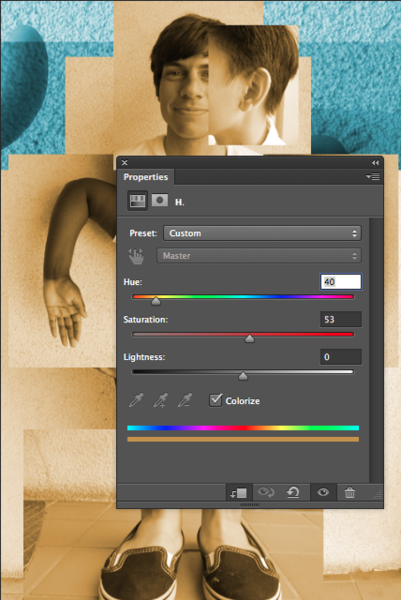
Task: Close the Properties panel
Action: click(x=125, y=163)
